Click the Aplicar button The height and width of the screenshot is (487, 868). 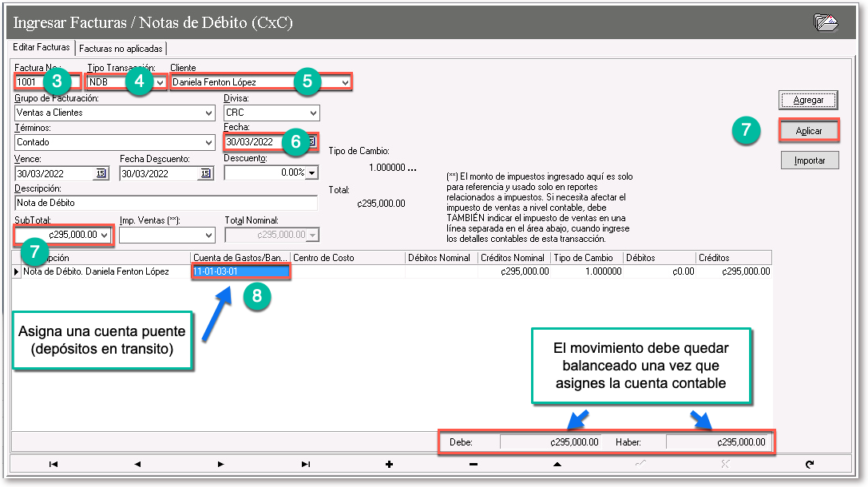809,131
